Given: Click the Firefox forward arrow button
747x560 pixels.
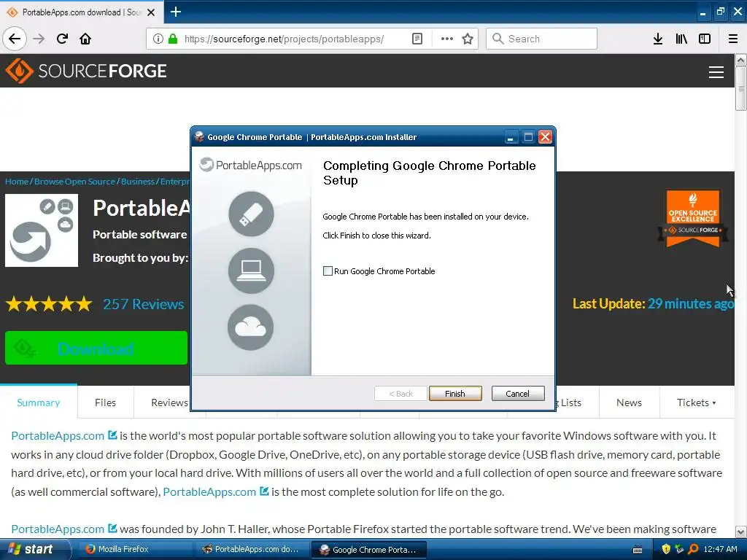Looking at the screenshot, I should coord(39,39).
